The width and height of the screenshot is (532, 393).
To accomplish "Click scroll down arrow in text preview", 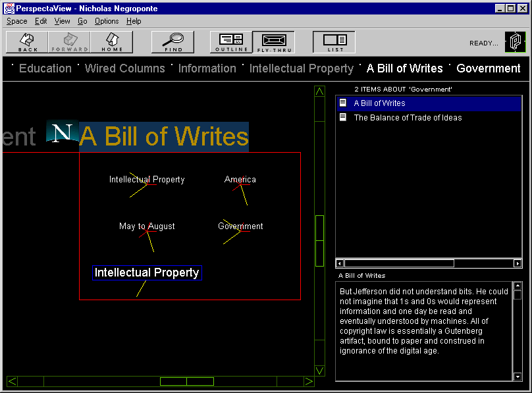I will pyautogui.click(x=518, y=377).
